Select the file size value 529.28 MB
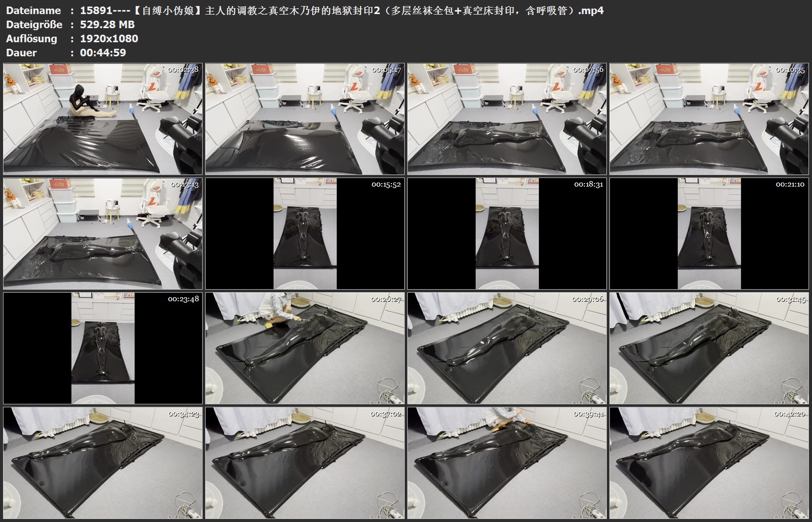Image resolution: width=812 pixels, height=522 pixels. click(107, 25)
